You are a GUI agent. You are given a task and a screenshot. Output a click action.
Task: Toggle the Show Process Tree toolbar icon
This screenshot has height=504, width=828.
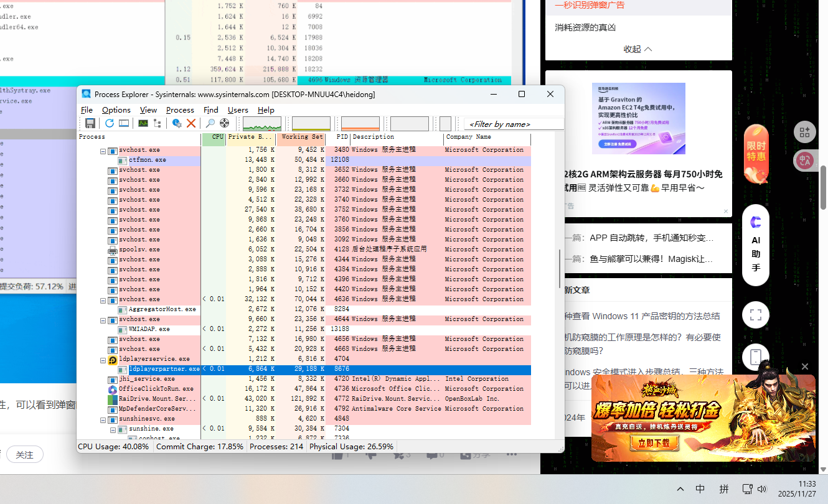157,123
